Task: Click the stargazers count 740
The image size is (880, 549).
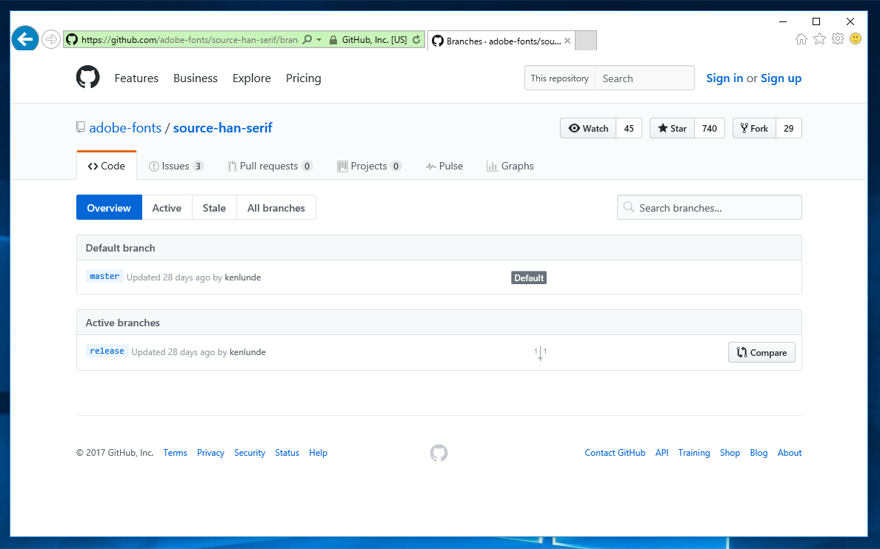Action: click(709, 128)
